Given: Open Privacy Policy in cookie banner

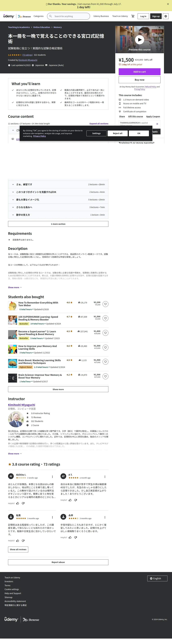Looking at the screenshot, I should coord(40,136).
